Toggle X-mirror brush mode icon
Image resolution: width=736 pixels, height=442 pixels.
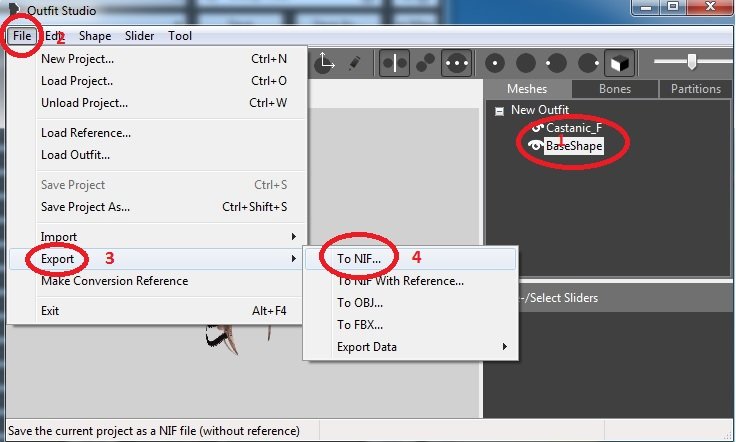(x=393, y=64)
